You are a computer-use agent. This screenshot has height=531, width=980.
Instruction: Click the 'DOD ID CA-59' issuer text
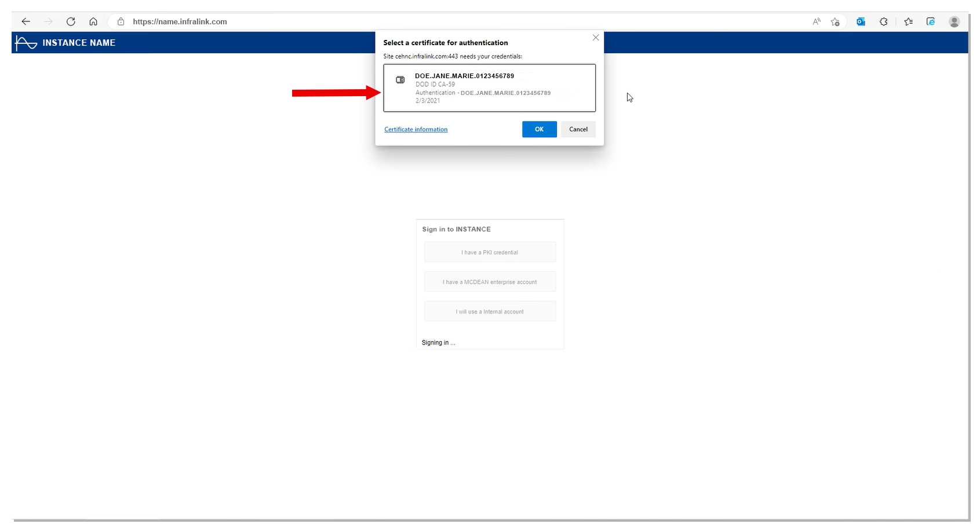435,85
